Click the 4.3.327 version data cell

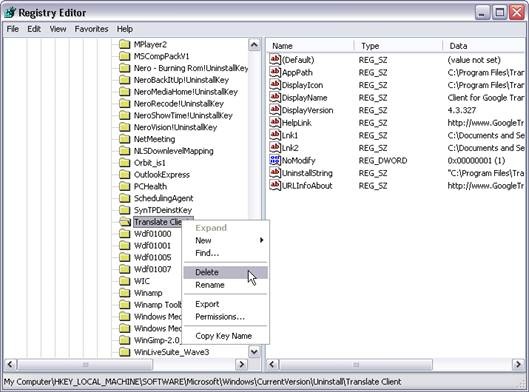462,110
